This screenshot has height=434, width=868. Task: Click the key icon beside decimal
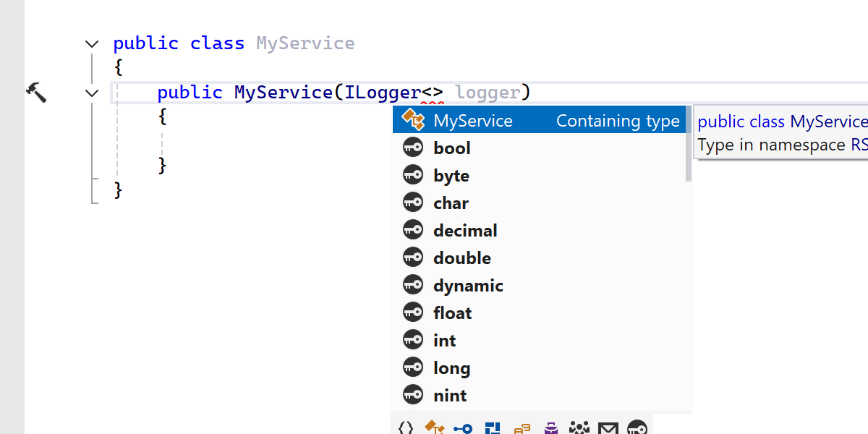pyautogui.click(x=412, y=231)
